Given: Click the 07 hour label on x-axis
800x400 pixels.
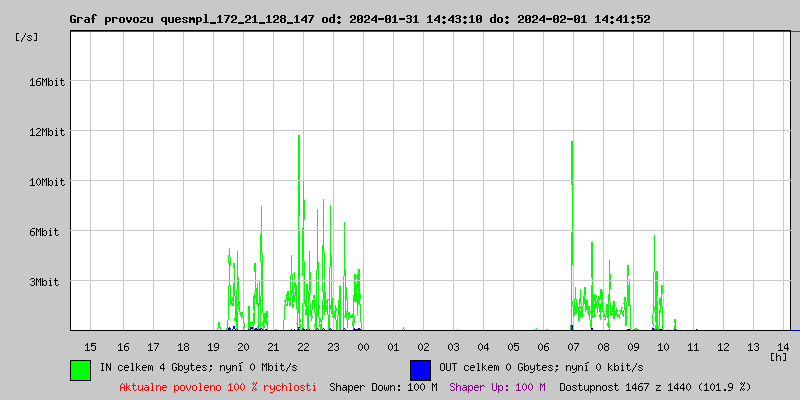Looking at the screenshot, I should (573, 346).
